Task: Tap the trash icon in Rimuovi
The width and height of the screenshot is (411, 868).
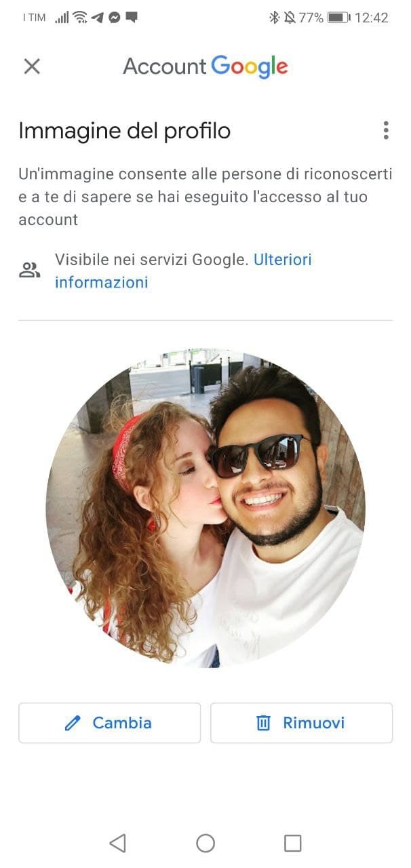Action: (x=263, y=724)
